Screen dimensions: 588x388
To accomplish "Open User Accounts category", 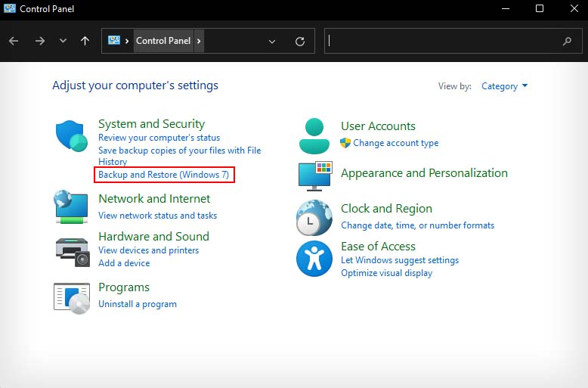I will coord(378,126).
